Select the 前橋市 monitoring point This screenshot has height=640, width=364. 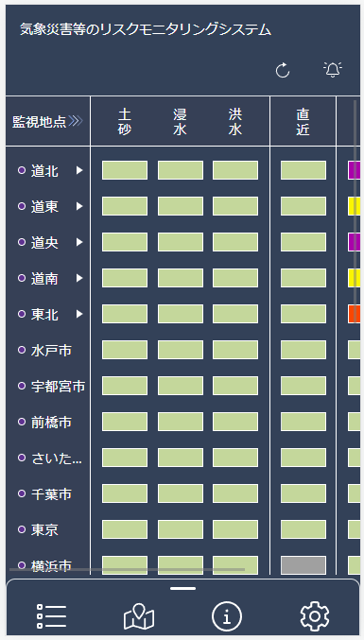click(44, 422)
